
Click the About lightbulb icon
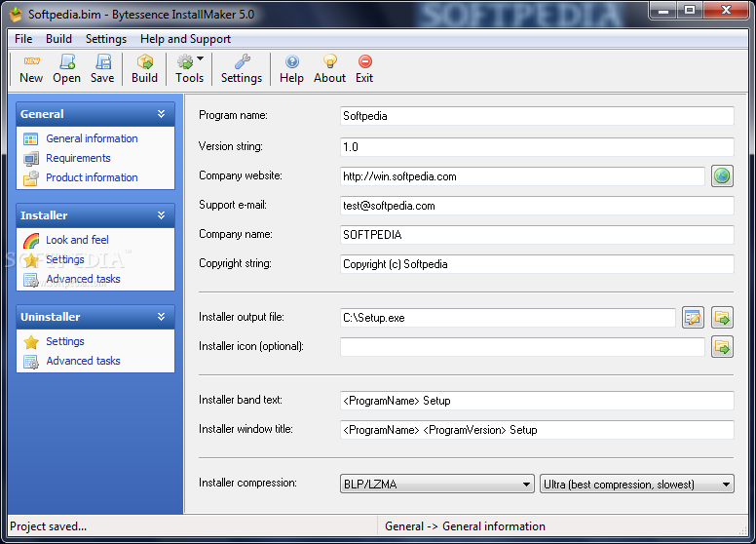(330, 61)
